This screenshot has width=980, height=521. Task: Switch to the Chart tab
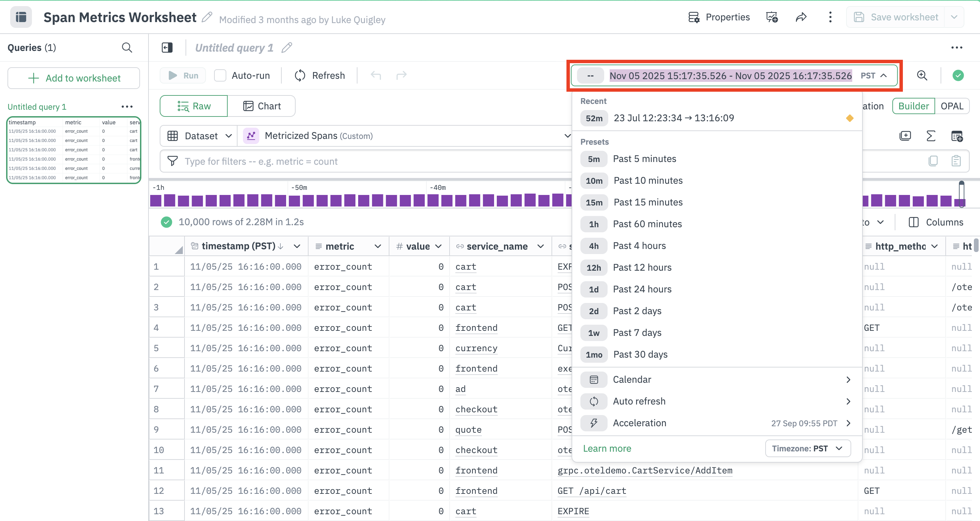(262, 106)
